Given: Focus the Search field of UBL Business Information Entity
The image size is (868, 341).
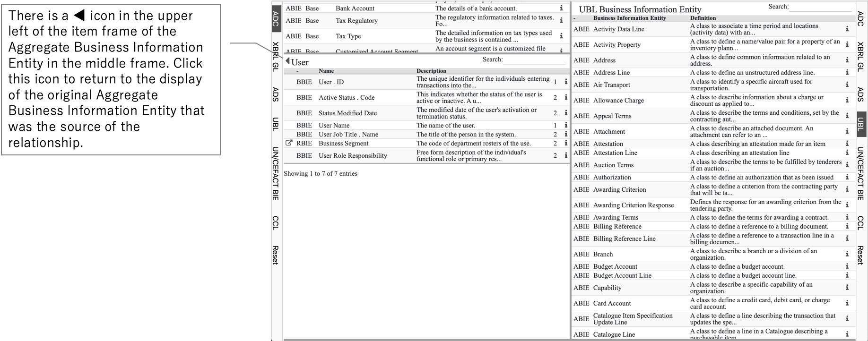Looking at the screenshot, I should (x=820, y=7).
